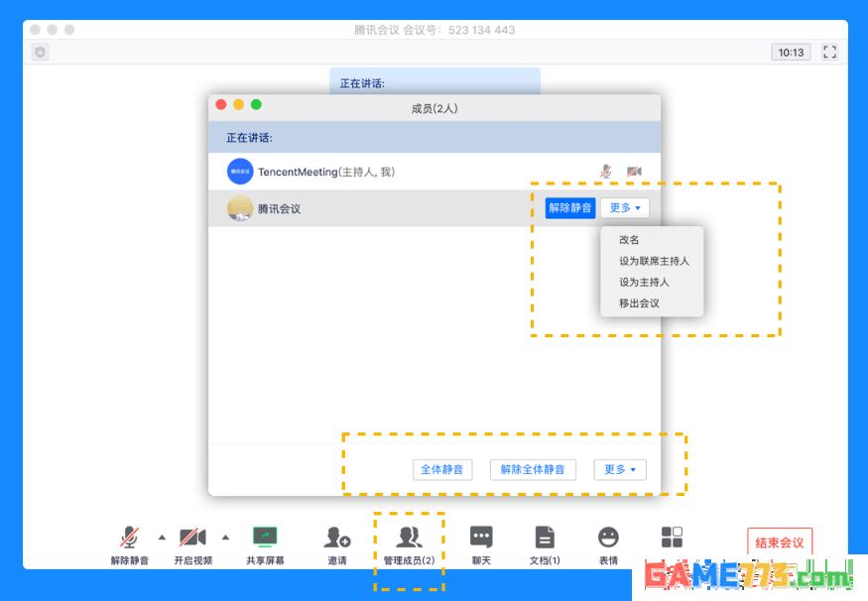Open 更多 dropdown at bottom of members panel

(620, 469)
